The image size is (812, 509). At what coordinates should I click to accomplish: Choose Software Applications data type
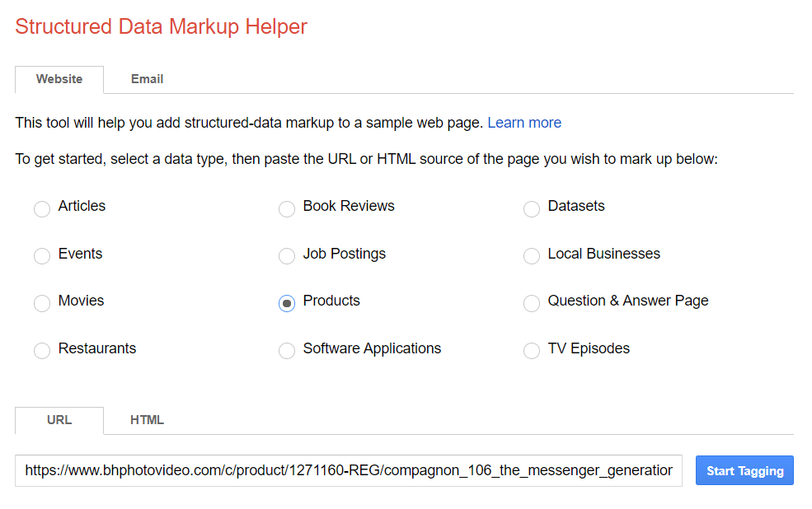click(287, 351)
